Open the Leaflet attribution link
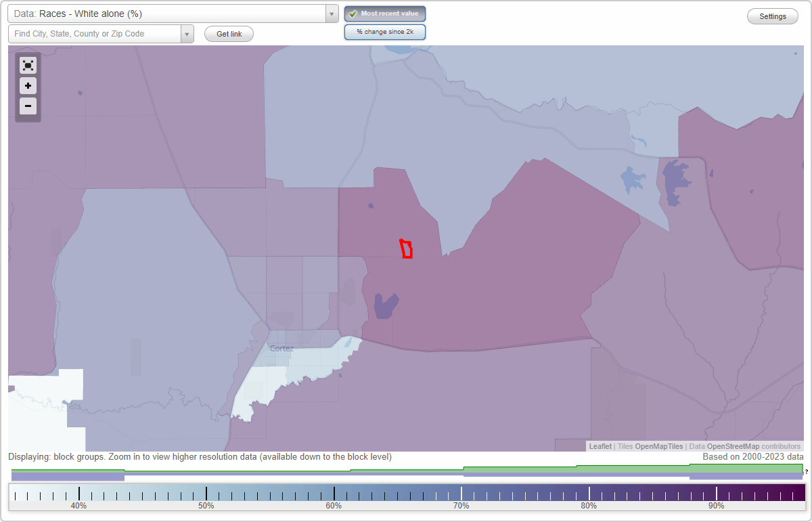Screen dimensions: 812x522 click(x=600, y=446)
